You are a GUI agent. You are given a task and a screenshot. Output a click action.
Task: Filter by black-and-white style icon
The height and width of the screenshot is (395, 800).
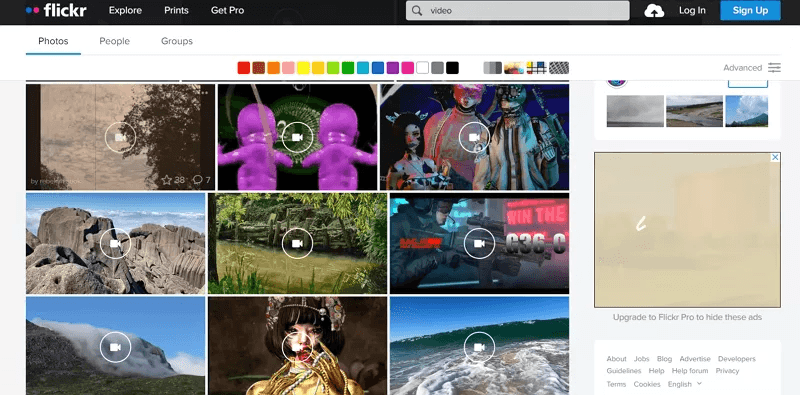tap(492, 67)
